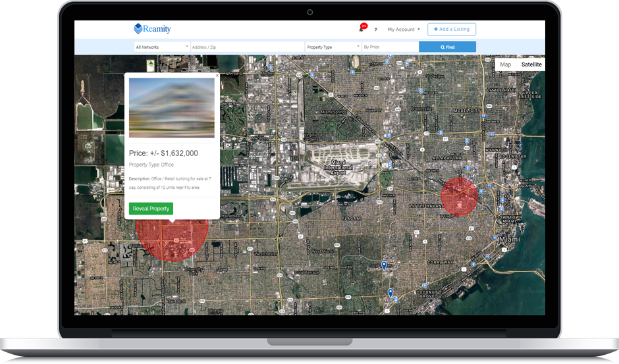This screenshot has height=364, width=619.
Task: Open the My Account menu
Action: tap(403, 30)
